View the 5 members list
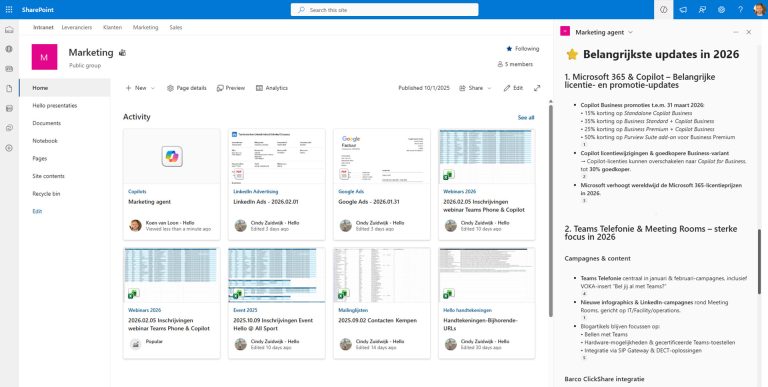This screenshot has width=768, height=387. pos(515,64)
